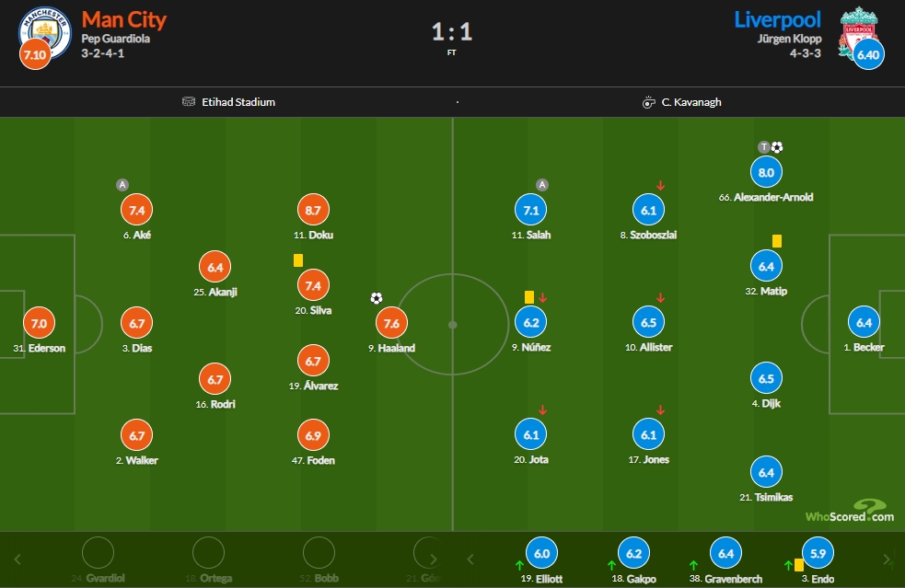Select substitute Gakpo's 6.2 rating
This screenshot has width=905, height=588.
point(633,553)
